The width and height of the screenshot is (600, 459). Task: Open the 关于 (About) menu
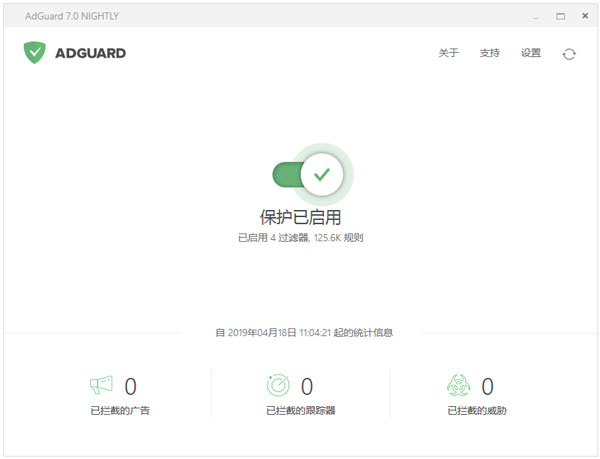448,53
